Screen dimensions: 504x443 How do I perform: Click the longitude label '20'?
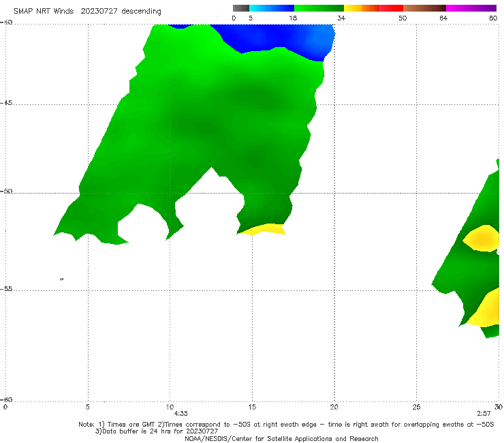click(334, 407)
